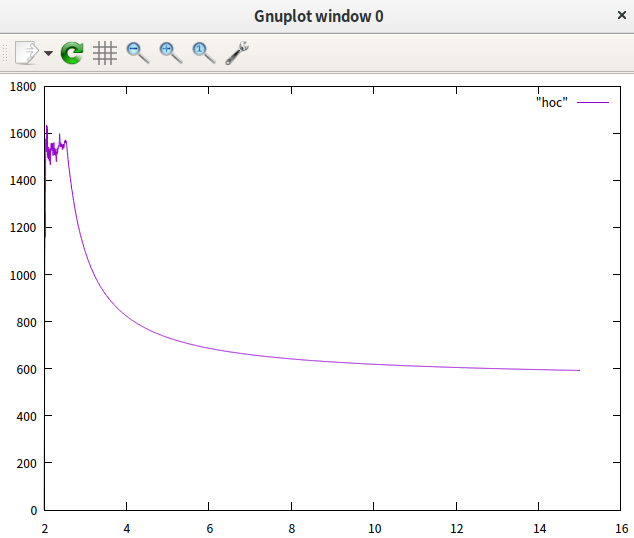Click the Gnuplot window 0 title

[x=319, y=16]
